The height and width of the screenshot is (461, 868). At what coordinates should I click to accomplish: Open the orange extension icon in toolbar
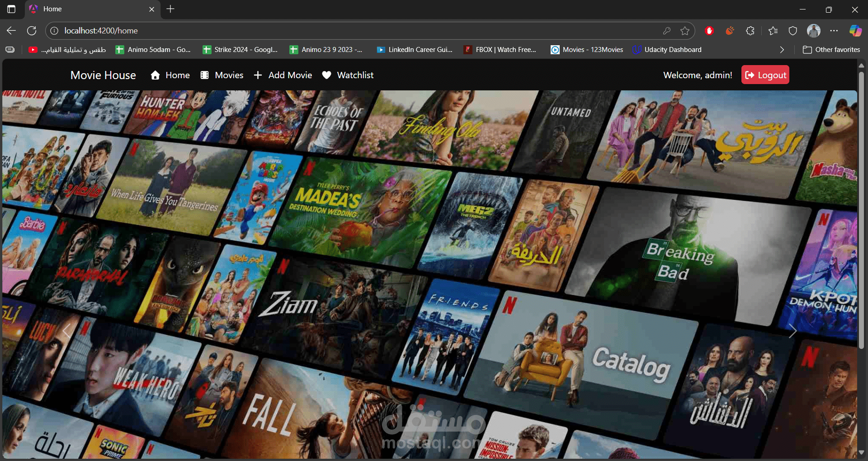click(730, 31)
